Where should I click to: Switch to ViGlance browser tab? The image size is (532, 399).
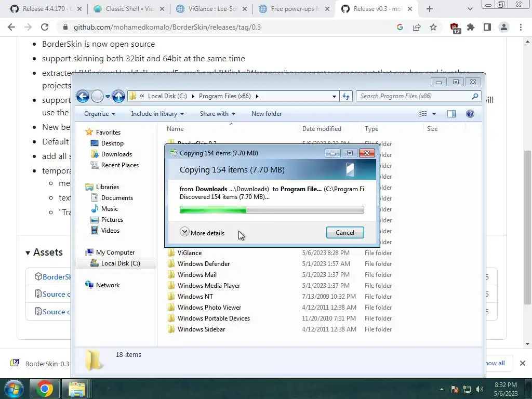(x=212, y=9)
